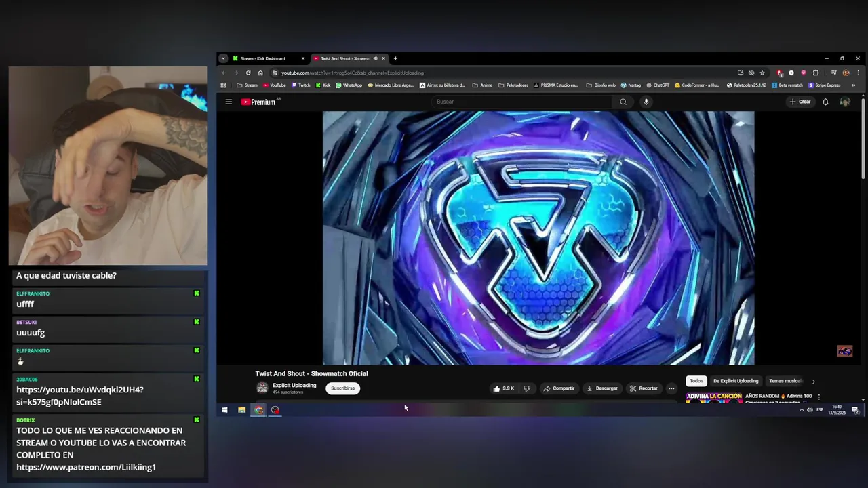The image size is (868, 488).
Task: Open YouTube notifications bell
Action: coord(825,102)
